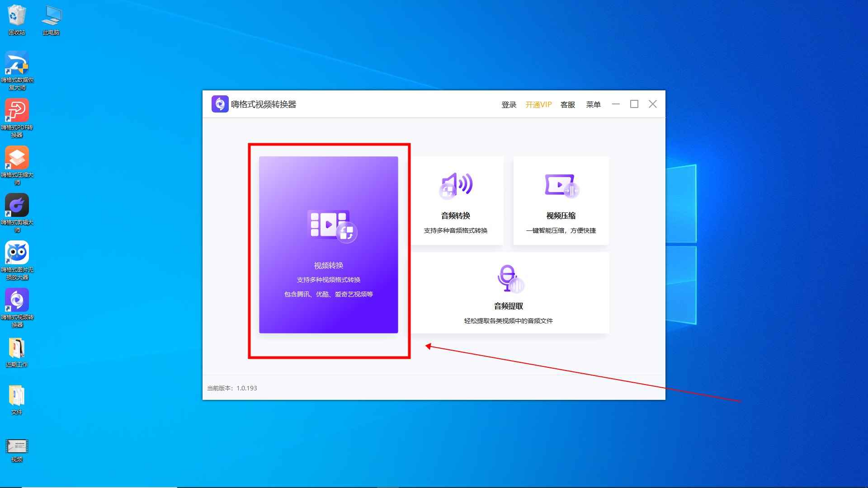The width and height of the screenshot is (868, 488).
Task: Select the 视频 file on the desktop
Action: pos(17,446)
